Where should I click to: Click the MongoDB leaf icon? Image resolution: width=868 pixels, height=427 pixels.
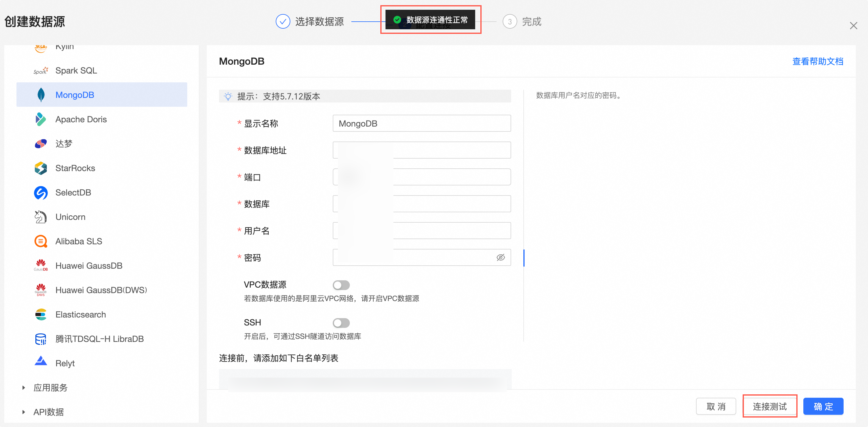[41, 95]
